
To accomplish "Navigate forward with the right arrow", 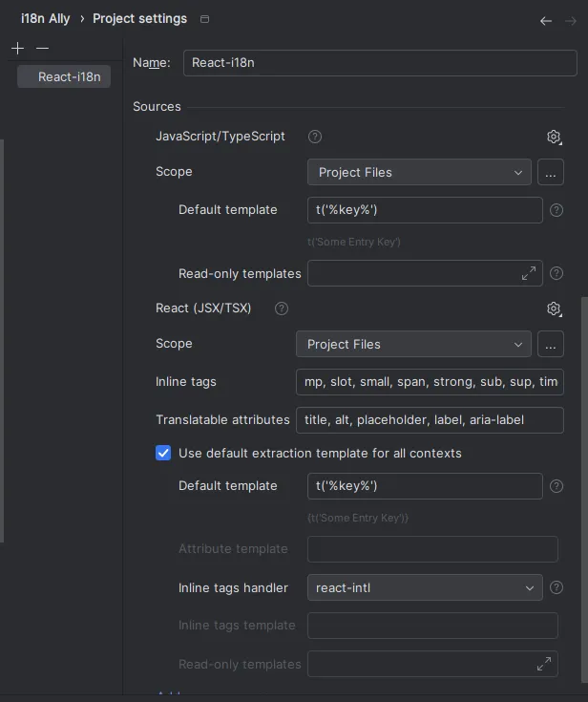I will click(x=571, y=20).
